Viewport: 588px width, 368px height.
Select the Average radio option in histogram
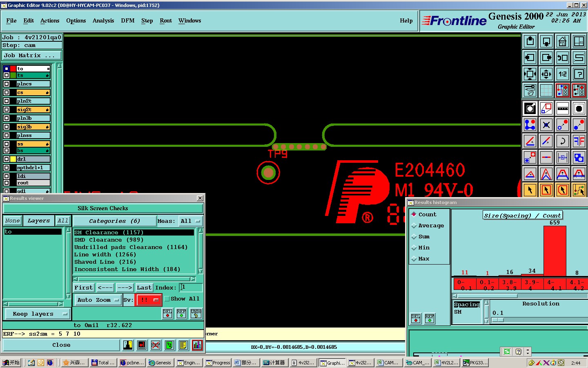pyautogui.click(x=414, y=226)
